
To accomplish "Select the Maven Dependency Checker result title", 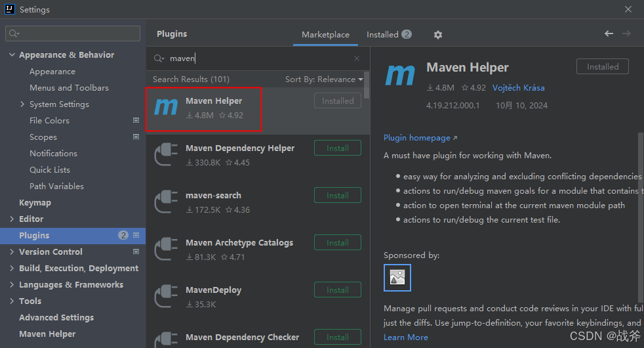I will pyautogui.click(x=243, y=337).
